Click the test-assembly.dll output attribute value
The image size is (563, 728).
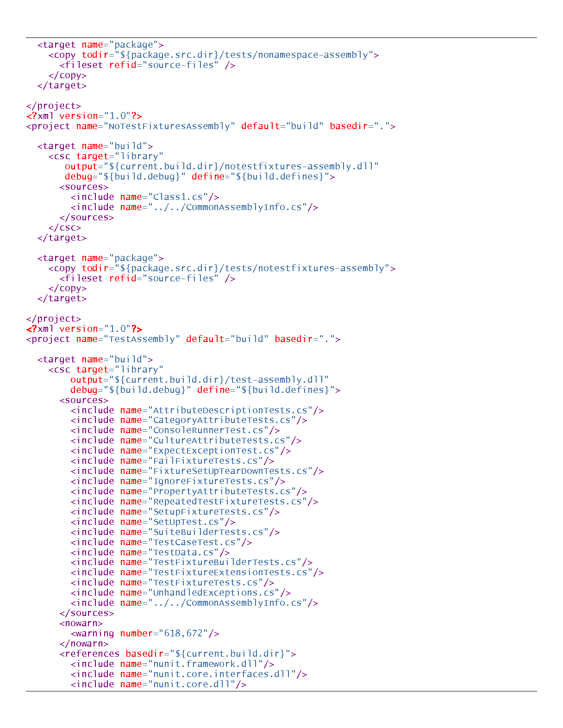coord(216,380)
